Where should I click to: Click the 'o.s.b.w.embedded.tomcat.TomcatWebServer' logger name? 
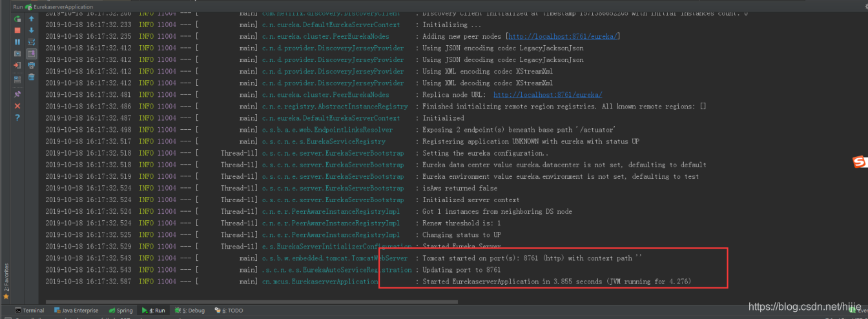335,258
